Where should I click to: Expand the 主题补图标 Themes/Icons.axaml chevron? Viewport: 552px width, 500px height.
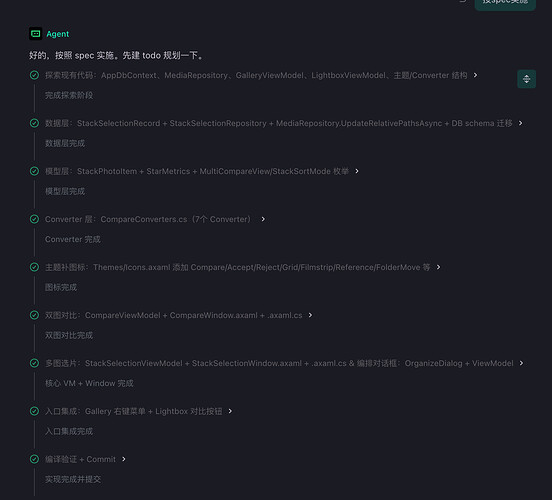tap(438, 267)
